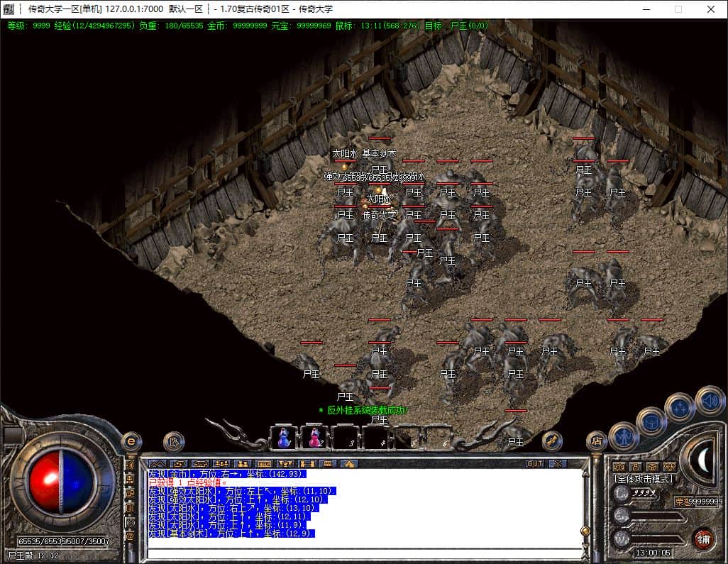Toggle the fourth chat channel side icon
This screenshot has height=564, width=728.
click(x=131, y=508)
